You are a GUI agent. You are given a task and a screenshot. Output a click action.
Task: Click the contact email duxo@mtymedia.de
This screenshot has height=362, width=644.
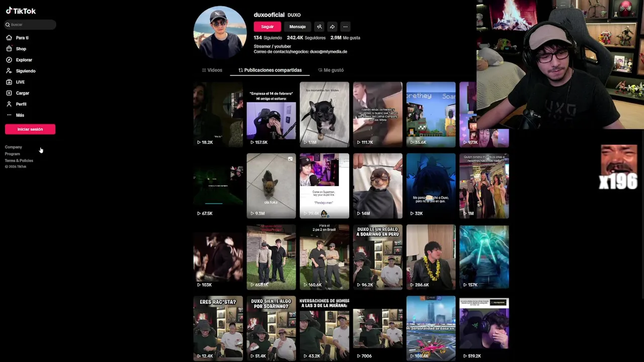click(x=328, y=52)
